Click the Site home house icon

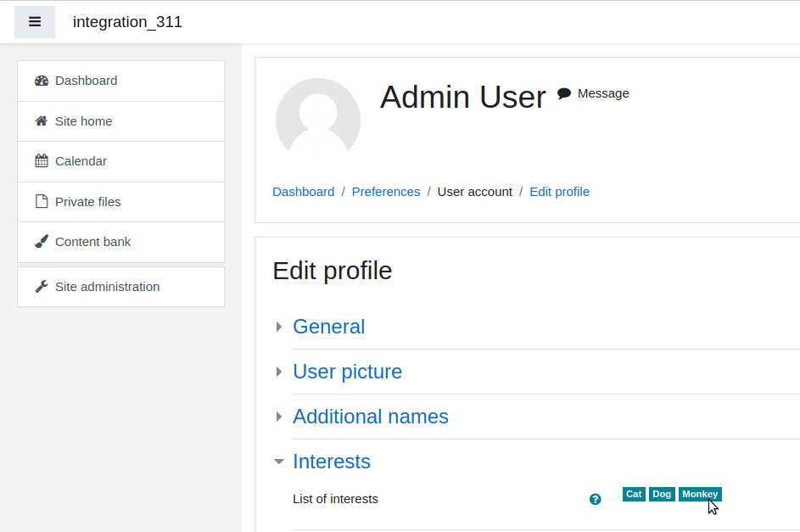pyautogui.click(x=42, y=120)
